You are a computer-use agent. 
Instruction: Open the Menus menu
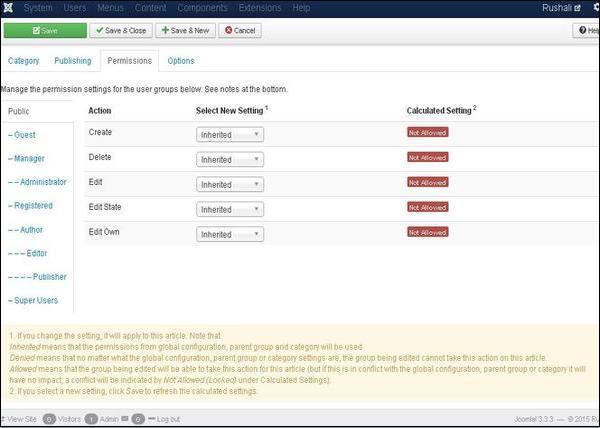click(111, 8)
